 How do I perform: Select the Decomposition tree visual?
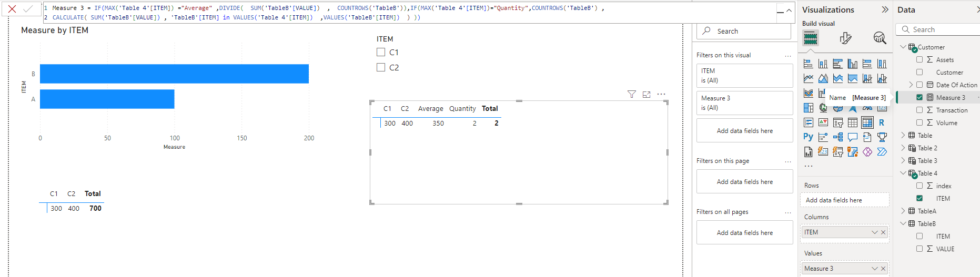click(838, 137)
